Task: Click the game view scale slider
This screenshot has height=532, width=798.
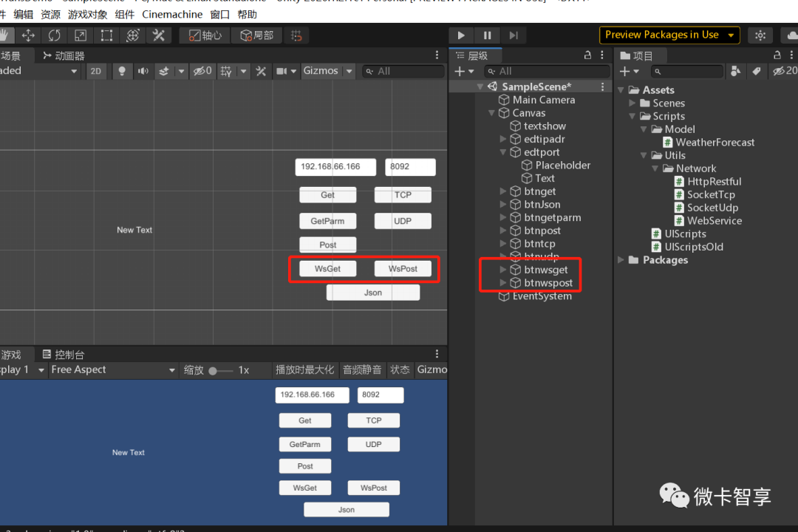Action: pos(221,371)
